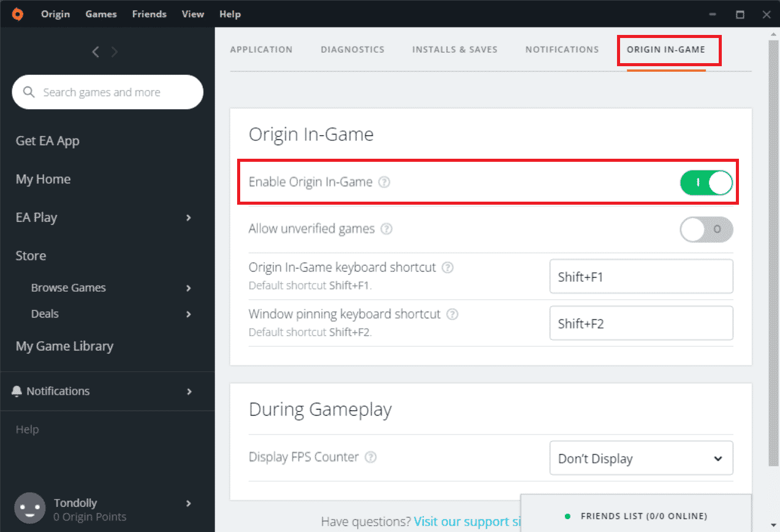Open My Game Library
The width and height of the screenshot is (780, 532).
(64, 346)
